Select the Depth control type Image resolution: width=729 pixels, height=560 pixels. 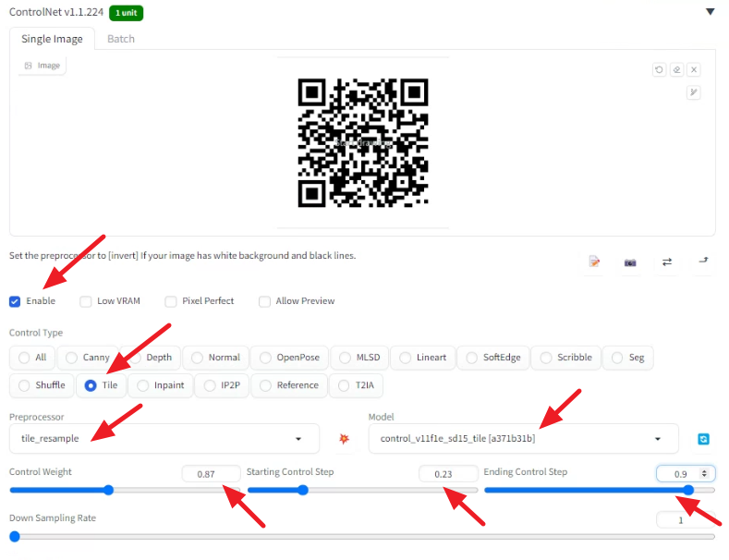(x=152, y=358)
